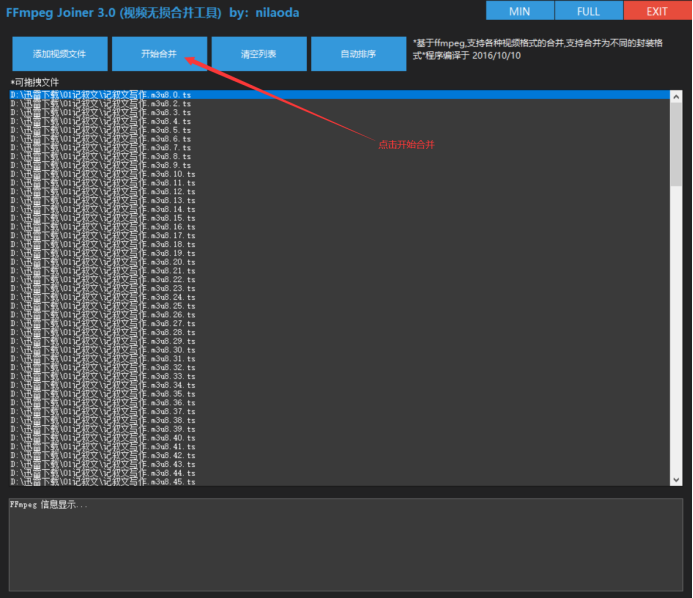Select file m3u8.24.ts in the list

(339, 297)
